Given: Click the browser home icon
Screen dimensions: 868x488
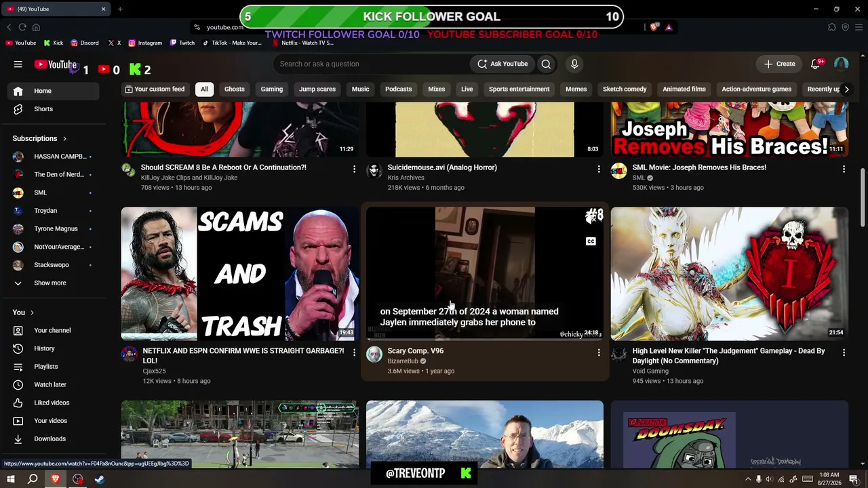Looking at the screenshot, I should click(36, 27).
